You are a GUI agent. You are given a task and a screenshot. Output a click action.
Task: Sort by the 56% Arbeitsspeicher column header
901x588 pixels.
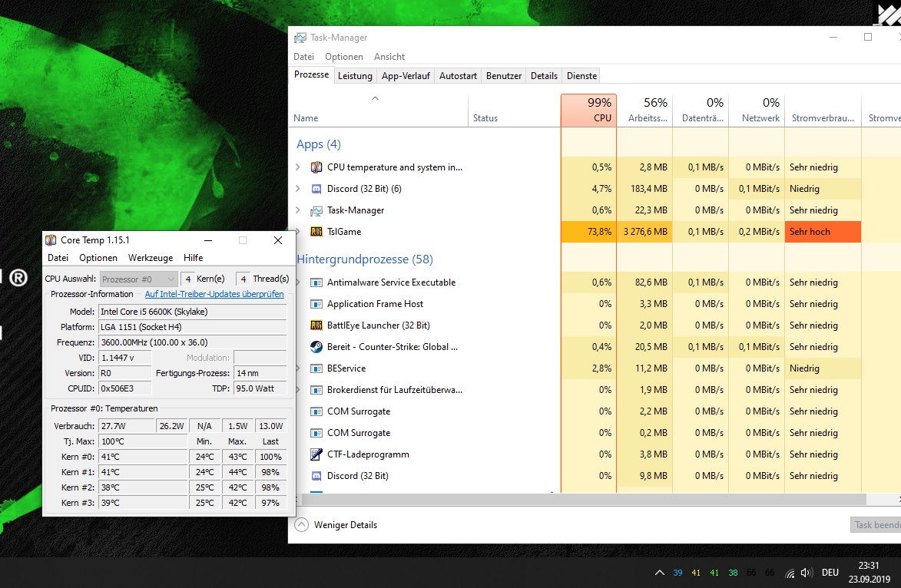(x=644, y=110)
